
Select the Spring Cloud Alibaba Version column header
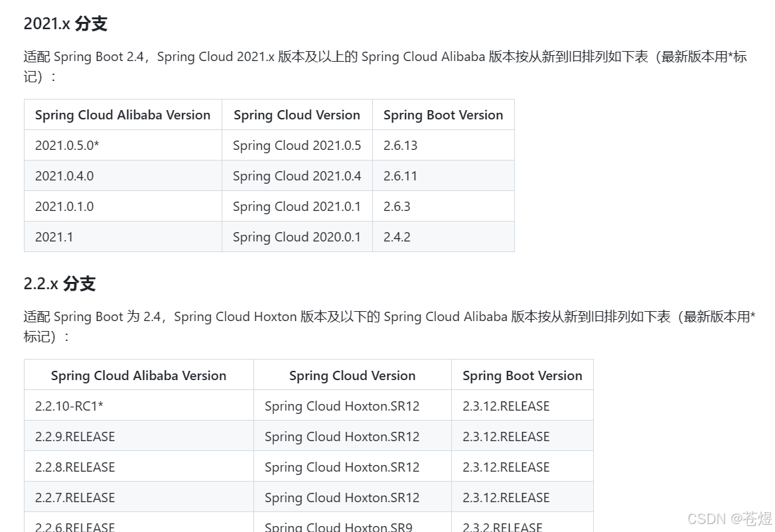122,115
